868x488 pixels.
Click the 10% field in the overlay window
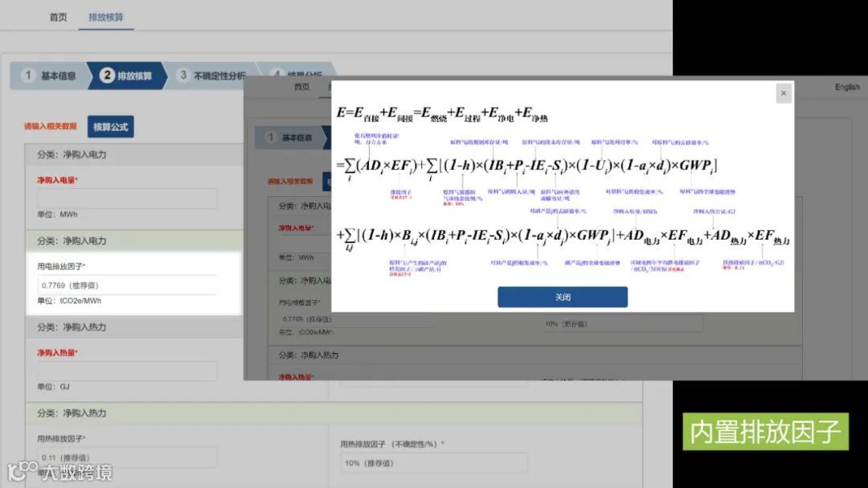point(623,324)
